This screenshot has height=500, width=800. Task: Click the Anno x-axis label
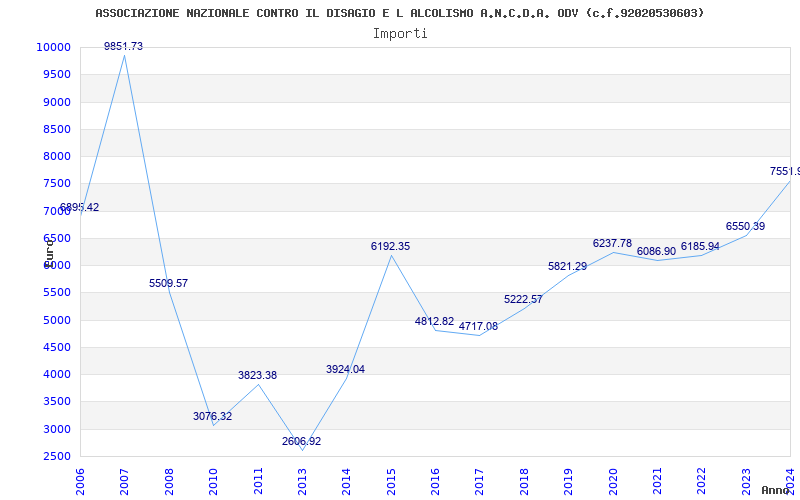778,490
